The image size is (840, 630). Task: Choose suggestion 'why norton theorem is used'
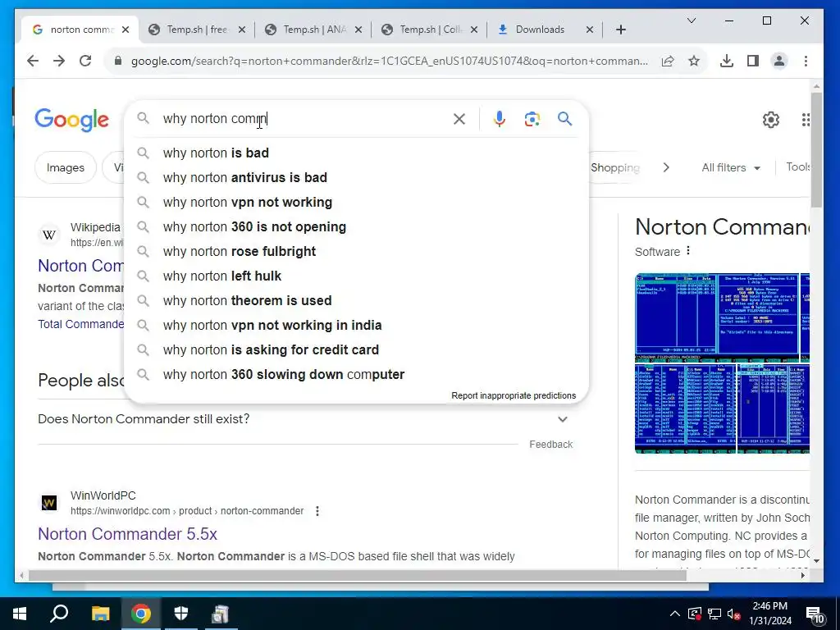(356, 301)
